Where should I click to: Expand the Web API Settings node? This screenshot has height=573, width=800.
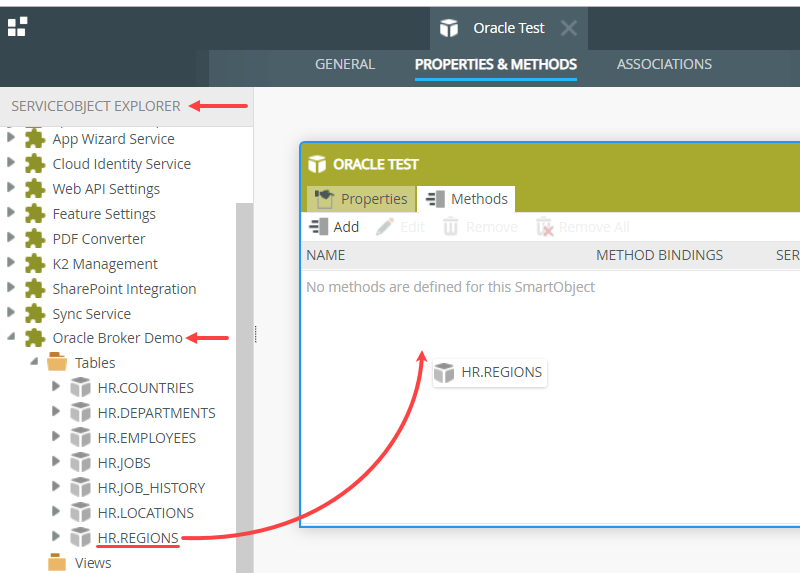tap(11, 187)
